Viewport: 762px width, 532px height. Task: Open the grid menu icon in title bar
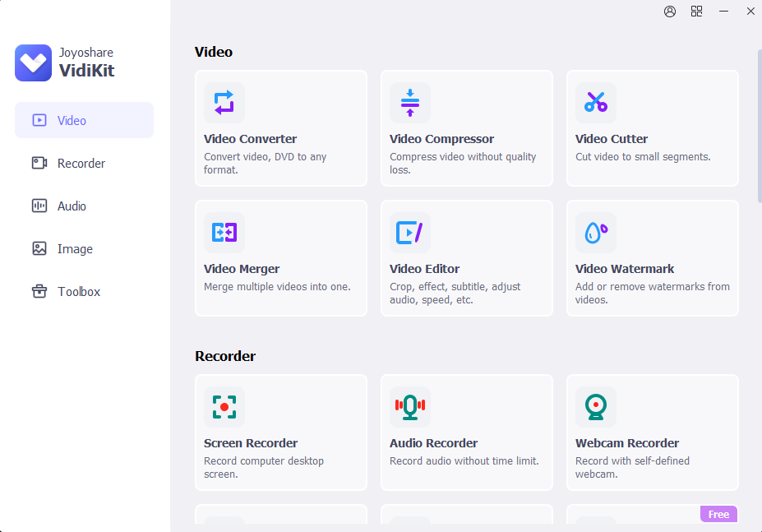pyautogui.click(x=696, y=12)
